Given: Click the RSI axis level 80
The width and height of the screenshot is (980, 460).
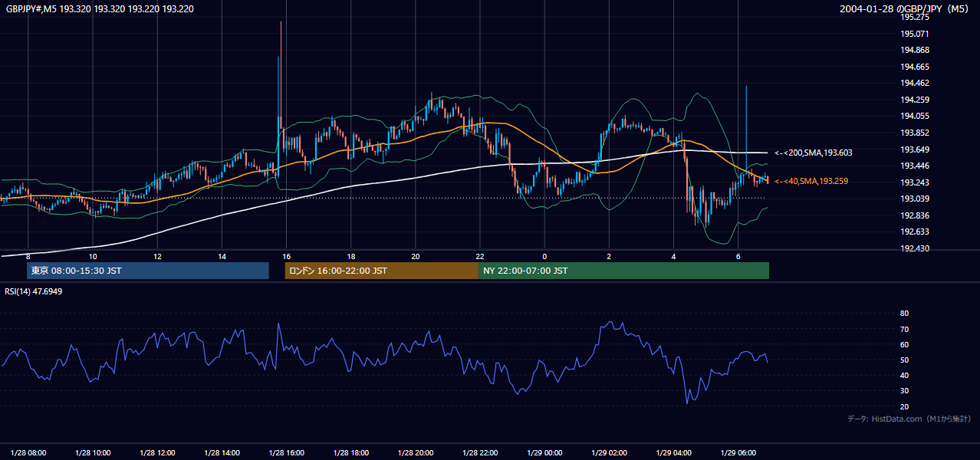Looking at the screenshot, I should pyautogui.click(x=905, y=314).
